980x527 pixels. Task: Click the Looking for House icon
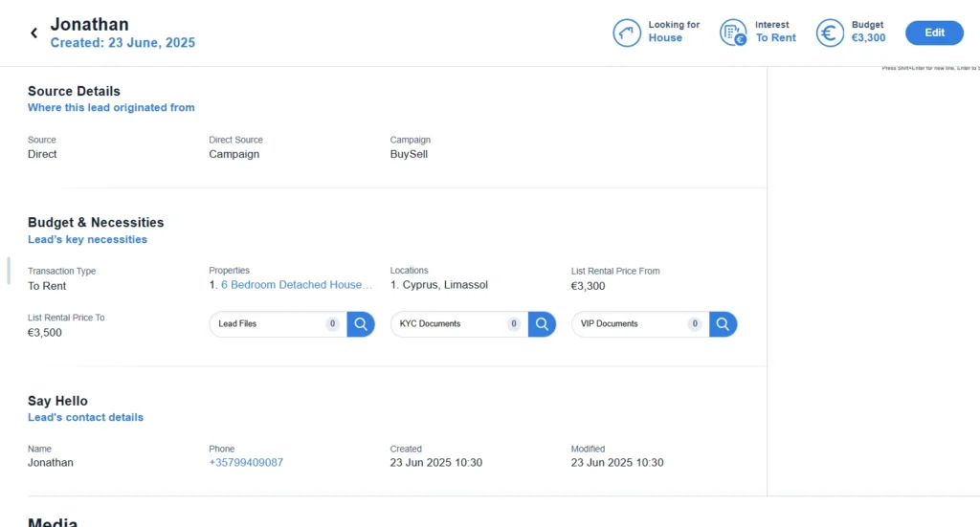626,33
